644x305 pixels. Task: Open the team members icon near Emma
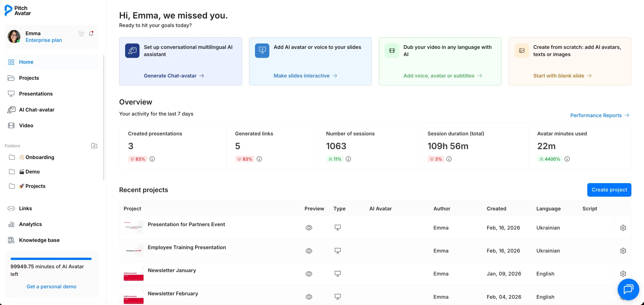click(x=81, y=33)
